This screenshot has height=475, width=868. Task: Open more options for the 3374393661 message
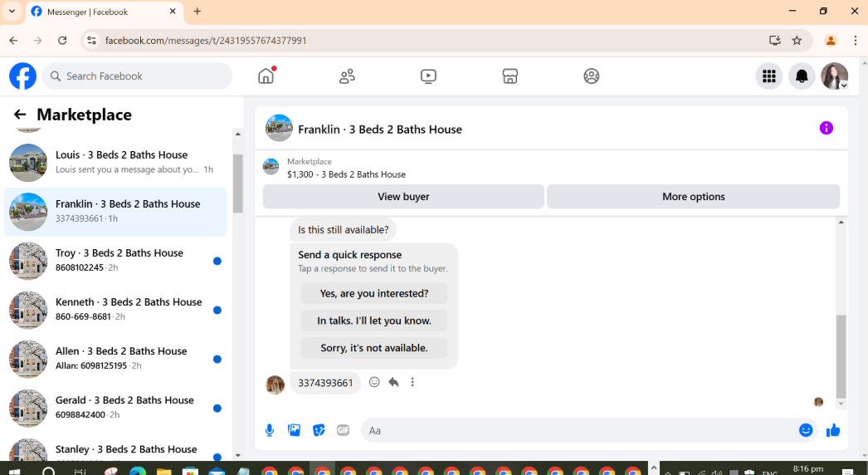[412, 382]
